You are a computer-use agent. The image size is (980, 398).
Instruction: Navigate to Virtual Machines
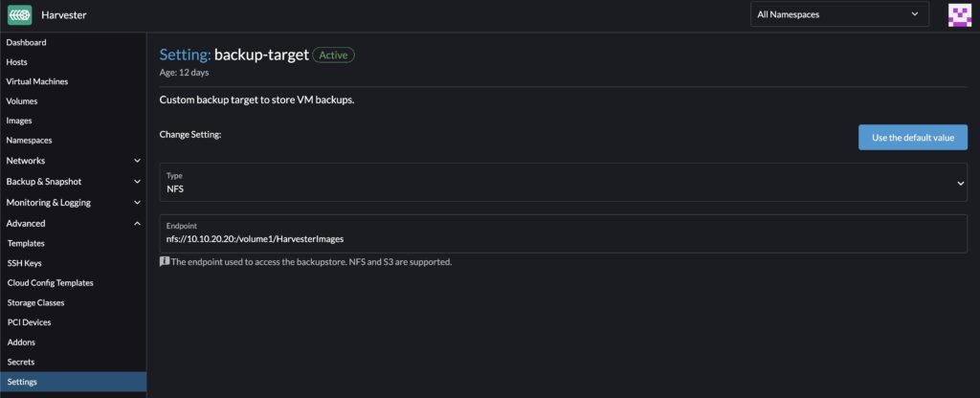pos(37,81)
